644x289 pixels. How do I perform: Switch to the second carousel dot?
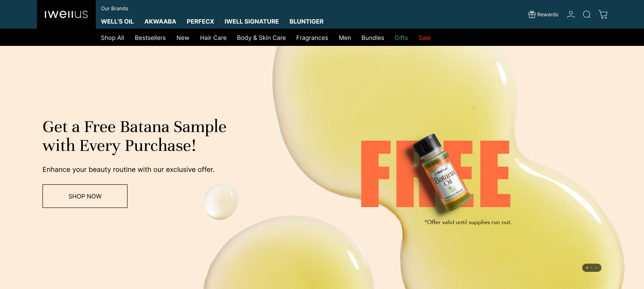tap(592, 268)
